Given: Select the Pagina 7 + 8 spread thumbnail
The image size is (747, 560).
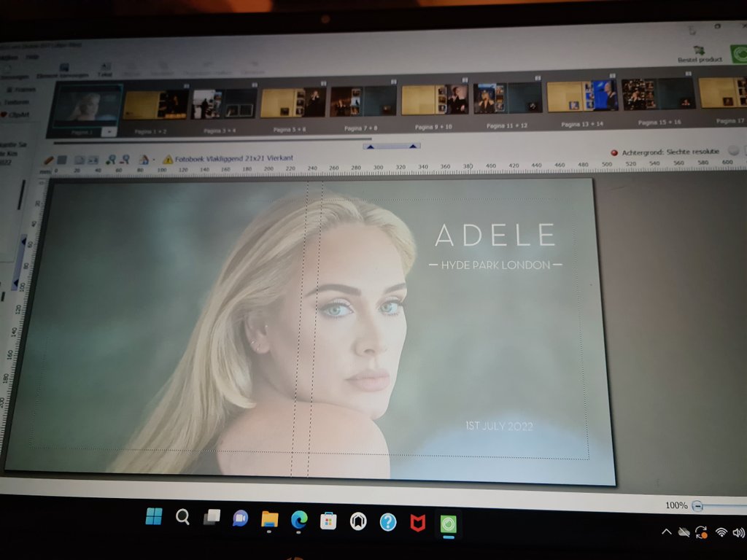Looking at the screenshot, I should point(363,101).
